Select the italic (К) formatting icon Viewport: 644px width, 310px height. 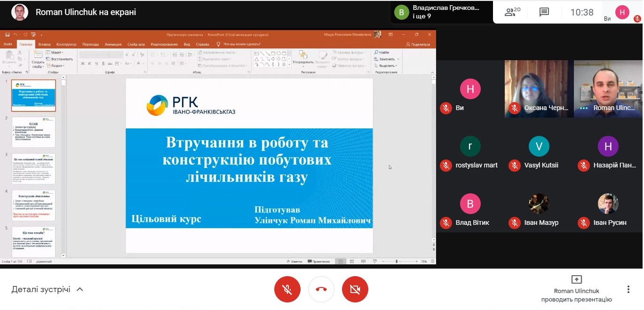89,64
